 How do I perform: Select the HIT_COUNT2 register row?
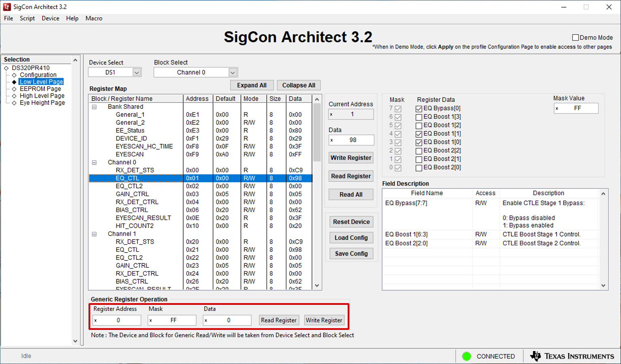200,226
